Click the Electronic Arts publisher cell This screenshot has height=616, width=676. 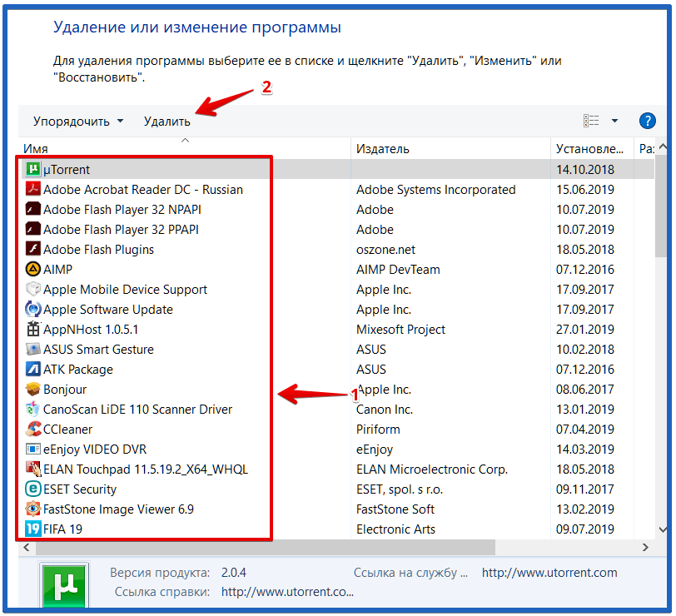click(395, 529)
